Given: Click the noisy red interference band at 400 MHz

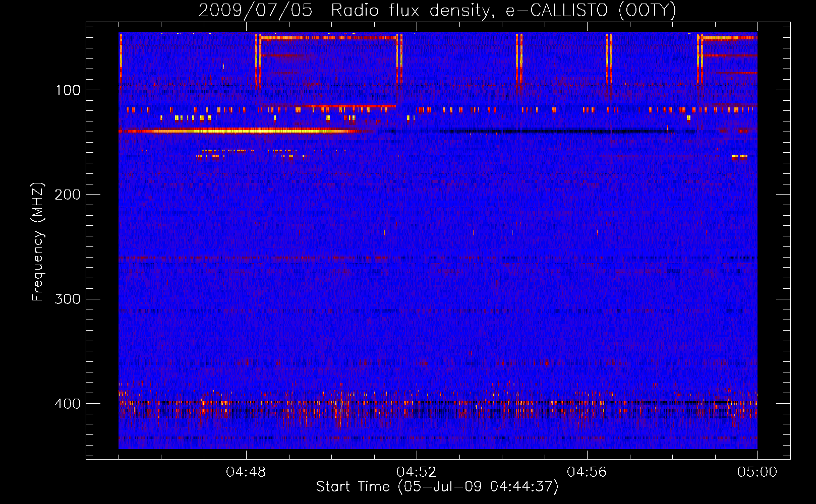Looking at the screenshot, I should (438, 403).
